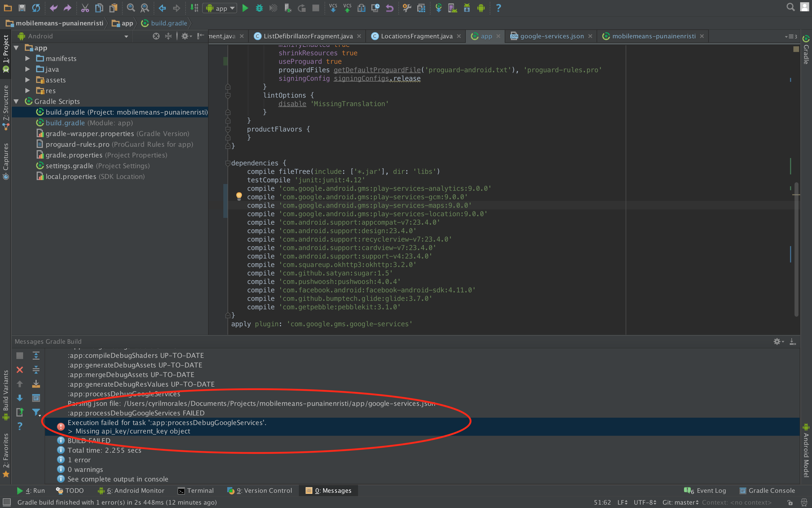This screenshot has width=812, height=508.
Task: Toggle the Build Variants side panel
Action: [6, 395]
